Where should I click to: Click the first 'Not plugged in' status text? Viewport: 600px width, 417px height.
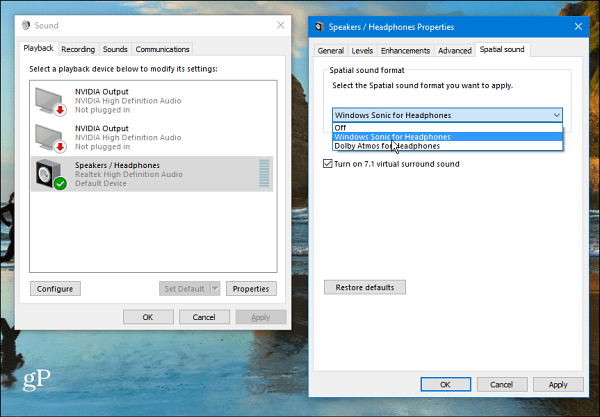pos(103,110)
